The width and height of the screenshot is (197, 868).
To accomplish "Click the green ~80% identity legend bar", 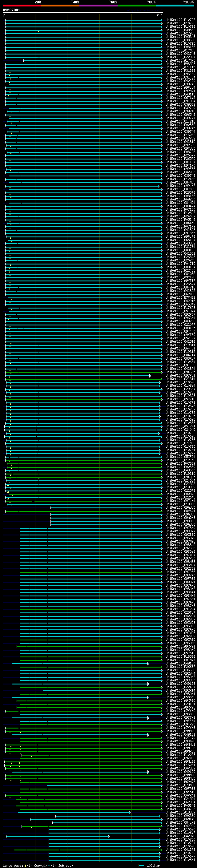I will point(137,6).
